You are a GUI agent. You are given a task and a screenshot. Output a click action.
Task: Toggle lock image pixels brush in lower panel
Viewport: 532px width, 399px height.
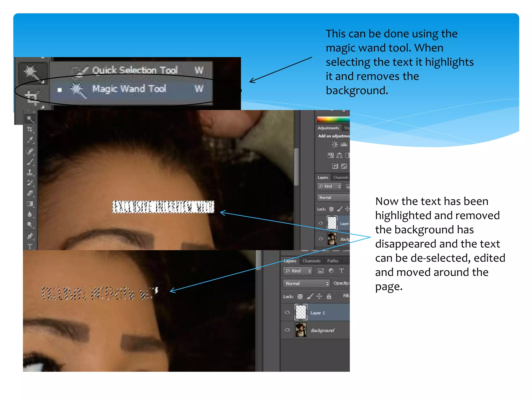pos(310,296)
